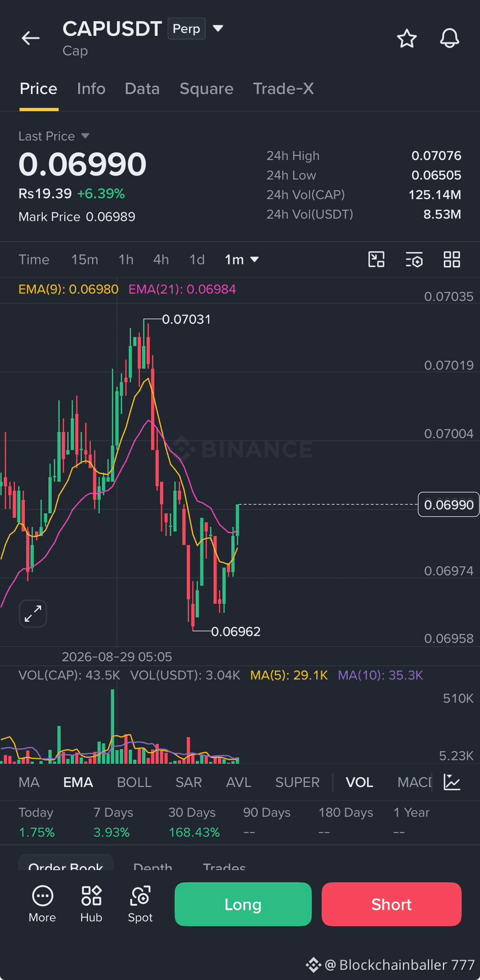Tap the EMA(9) legend value
480x980 pixels.
[x=68, y=289]
